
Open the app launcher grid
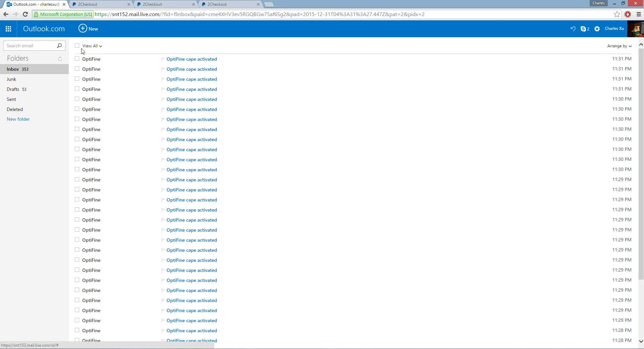point(8,29)
